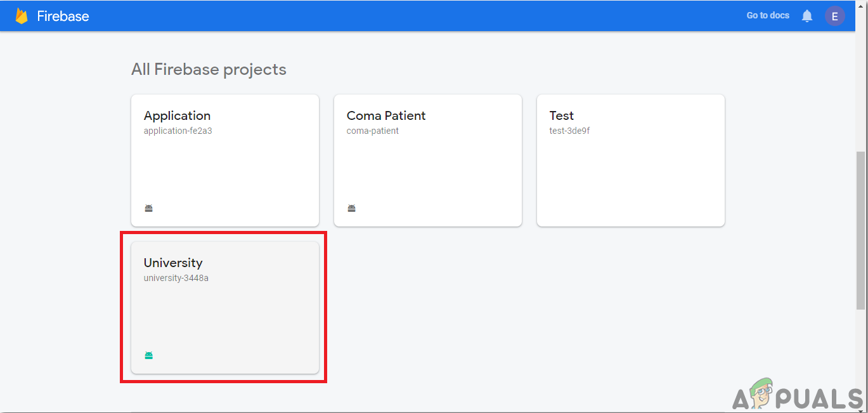
Task: Click the All Firebase projects heading
Action: [x=209, y=69]
